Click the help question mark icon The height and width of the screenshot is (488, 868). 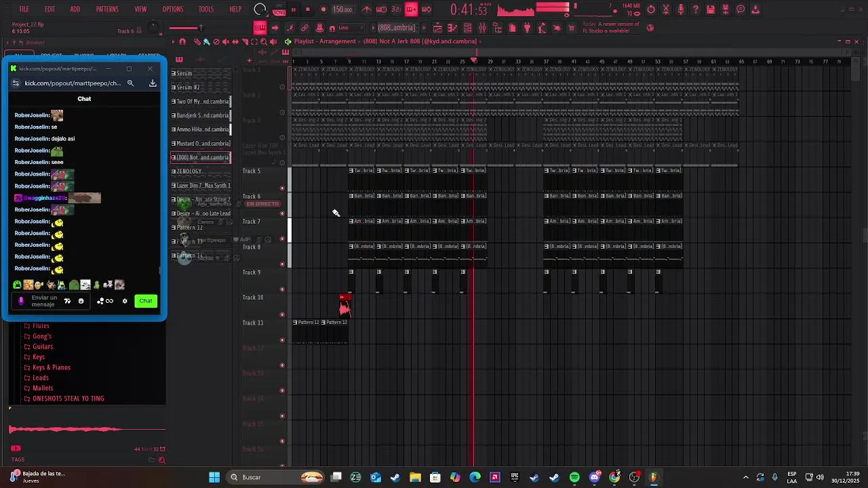point(696,9)
